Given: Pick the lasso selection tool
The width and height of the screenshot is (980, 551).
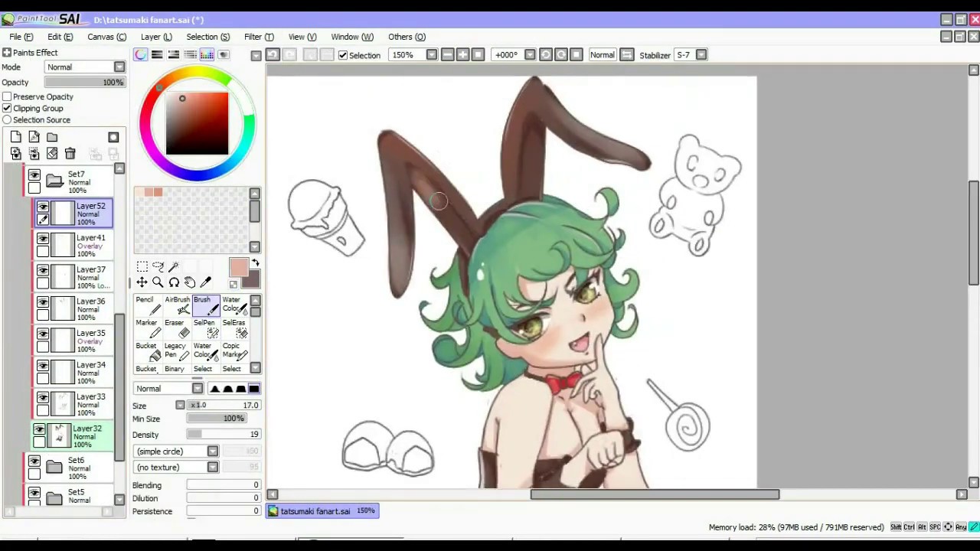Looking at the screenshot, I should [158, 266].
